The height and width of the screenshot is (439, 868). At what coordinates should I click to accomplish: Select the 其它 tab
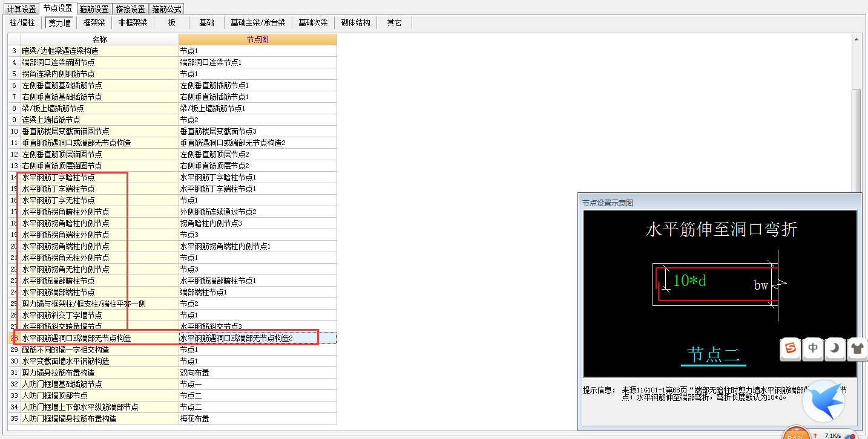(394, 22)
